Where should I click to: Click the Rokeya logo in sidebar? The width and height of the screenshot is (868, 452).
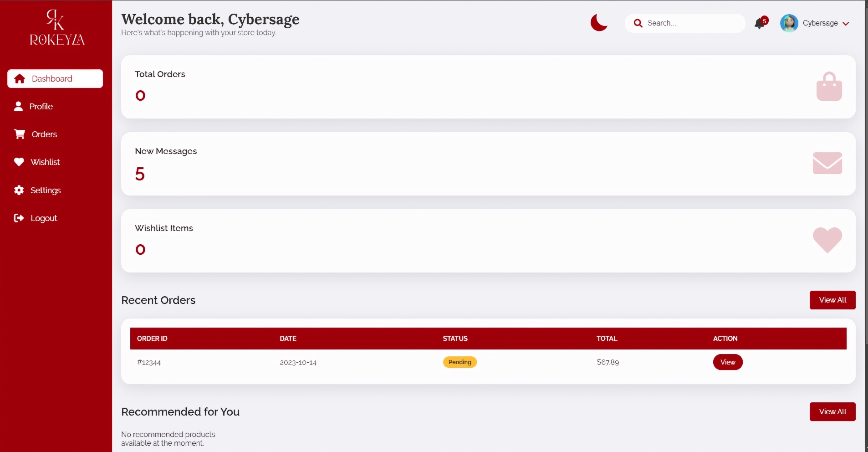[56, 28]
